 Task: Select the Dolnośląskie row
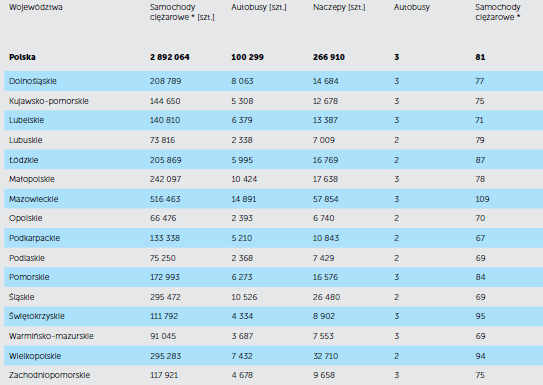(x=274, y=81)
